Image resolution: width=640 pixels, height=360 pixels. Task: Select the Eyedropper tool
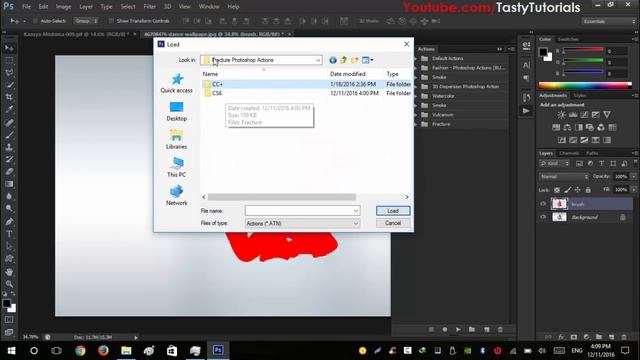9,109
